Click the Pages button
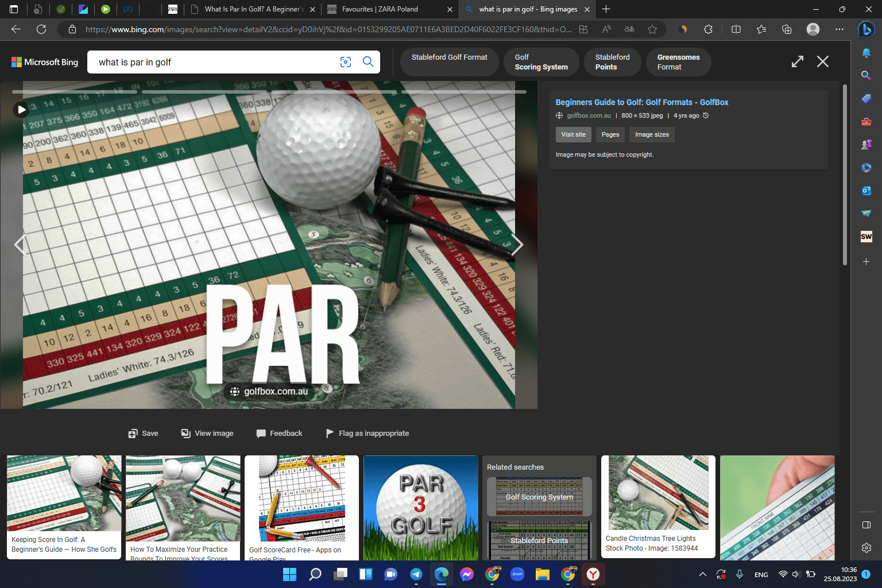 (610, 134)
